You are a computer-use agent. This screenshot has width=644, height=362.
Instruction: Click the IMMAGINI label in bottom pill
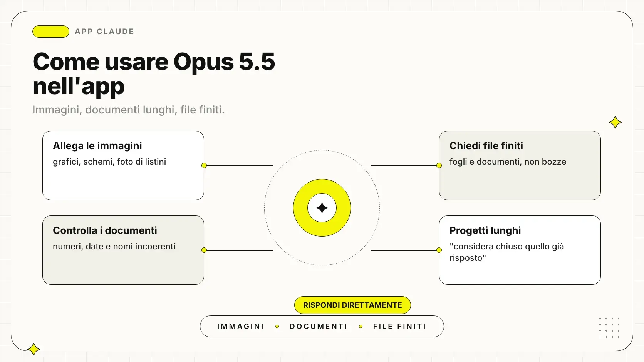(x=240, y=326)
